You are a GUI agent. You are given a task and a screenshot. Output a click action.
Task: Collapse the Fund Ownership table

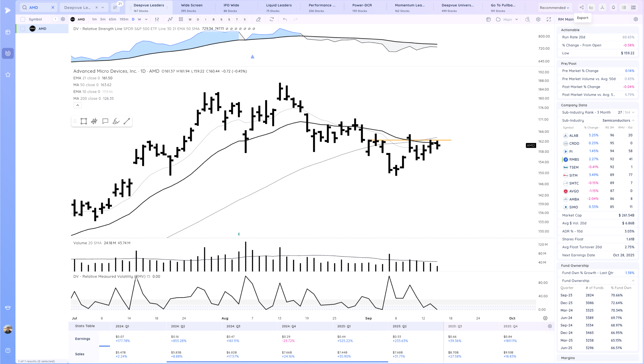(x=633, y=281)
